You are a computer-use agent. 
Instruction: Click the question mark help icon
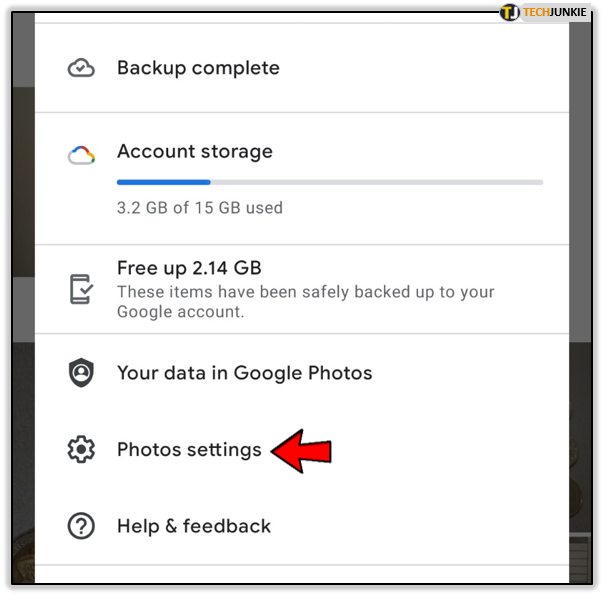click(81, 526)
